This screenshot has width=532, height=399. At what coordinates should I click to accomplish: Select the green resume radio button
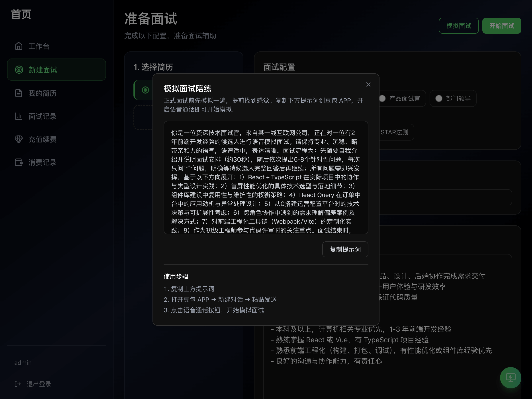click(145, 90)
